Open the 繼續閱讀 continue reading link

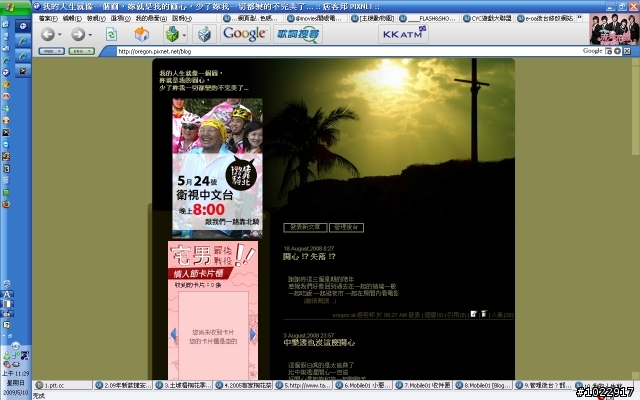[320, 301]
